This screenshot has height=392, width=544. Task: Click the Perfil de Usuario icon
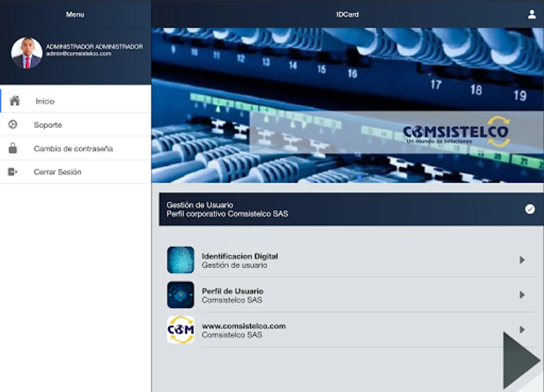tap(181, 295)
